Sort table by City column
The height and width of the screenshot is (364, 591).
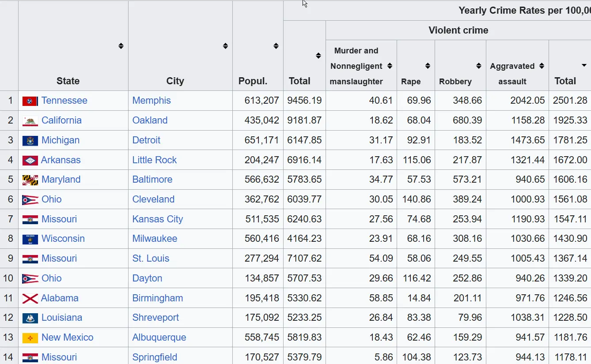(225, 46)
